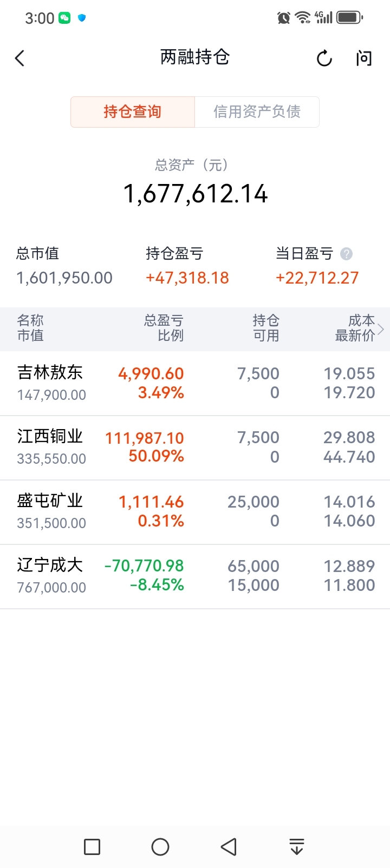Switch to the 信用资产负债 tab
The image size is (390, 868).
(257, 112)
